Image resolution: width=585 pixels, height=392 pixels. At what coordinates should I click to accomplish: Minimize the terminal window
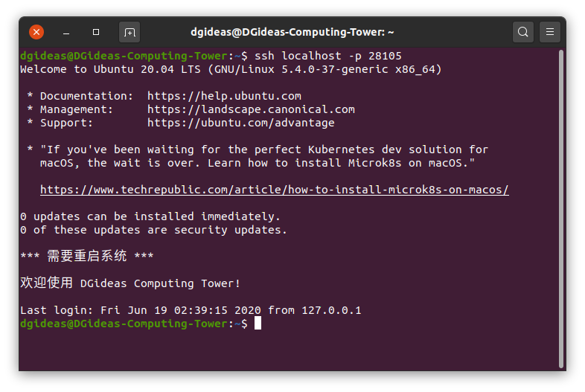66,32
